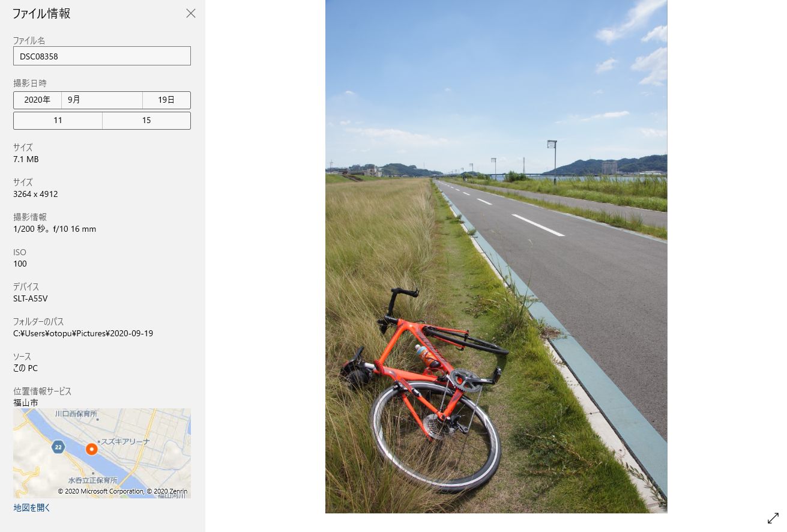Image resolution: width=787 pixels, height=532 pixels.
Task: Click the Microsoft Zenrin copyright text
Action: click(x=122, y=491)
